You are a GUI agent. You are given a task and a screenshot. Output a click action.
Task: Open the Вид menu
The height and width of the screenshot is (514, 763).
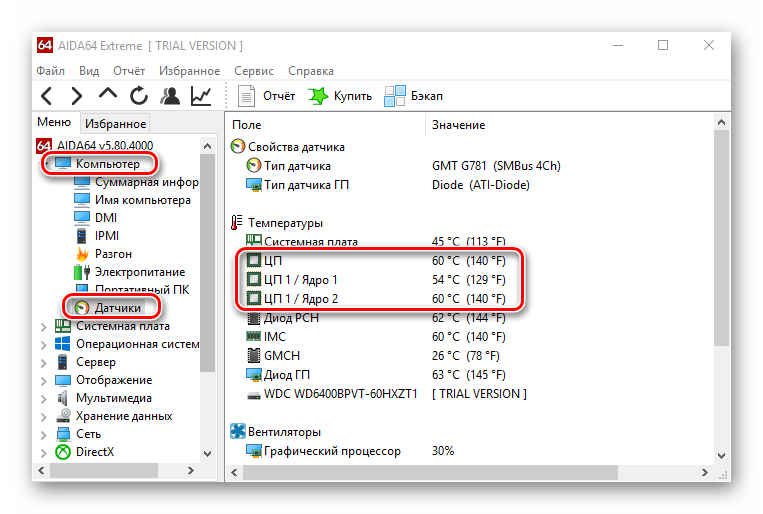click(x=89, y=71)
